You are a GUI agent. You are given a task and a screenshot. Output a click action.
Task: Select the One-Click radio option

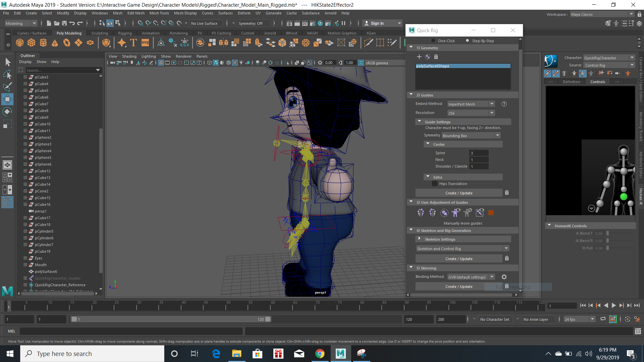pyautogui.click(x=433, y=41)
